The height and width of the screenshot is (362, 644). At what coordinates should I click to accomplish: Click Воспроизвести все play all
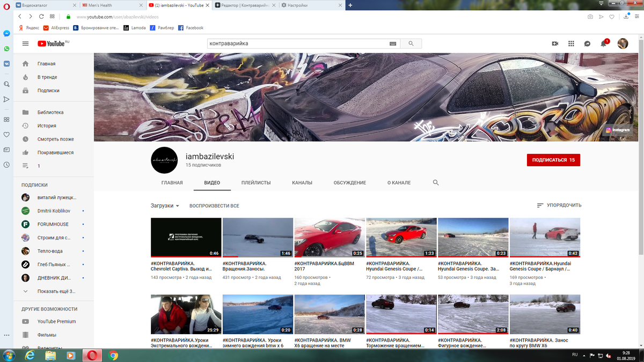coord(214,205)
